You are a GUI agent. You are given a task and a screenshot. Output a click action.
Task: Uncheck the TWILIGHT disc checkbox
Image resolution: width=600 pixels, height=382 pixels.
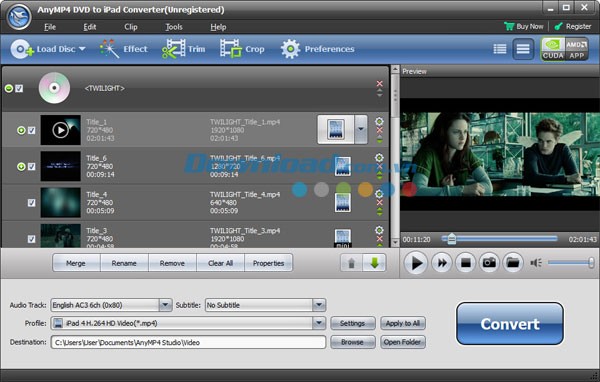(x=19, y=88)
